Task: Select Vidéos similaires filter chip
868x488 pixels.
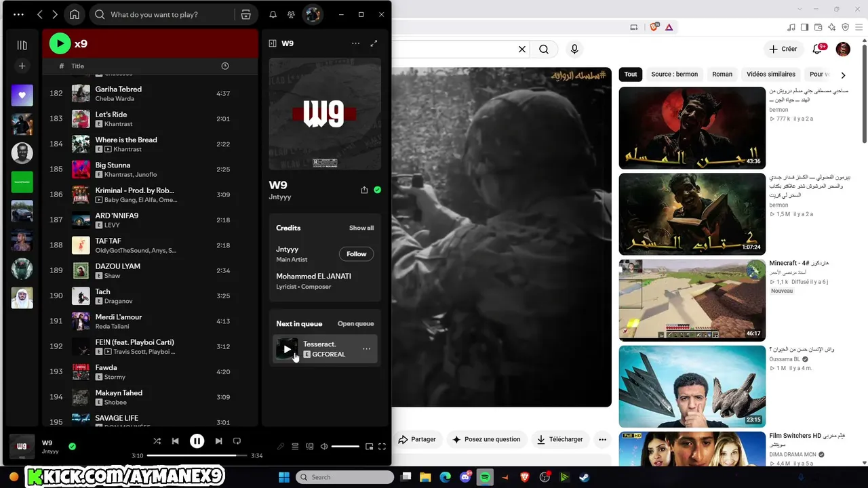Action: tap(771, 74)
